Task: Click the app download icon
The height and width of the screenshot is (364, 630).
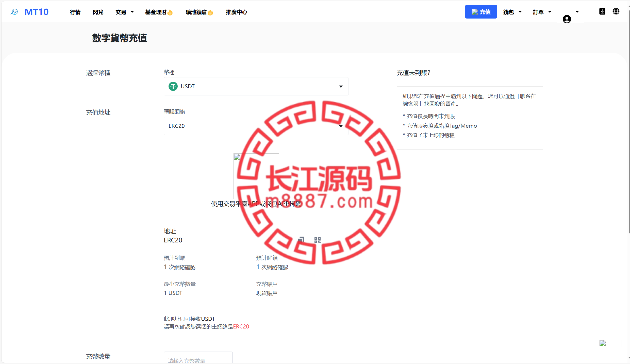Action: click(x=602, y=11)
